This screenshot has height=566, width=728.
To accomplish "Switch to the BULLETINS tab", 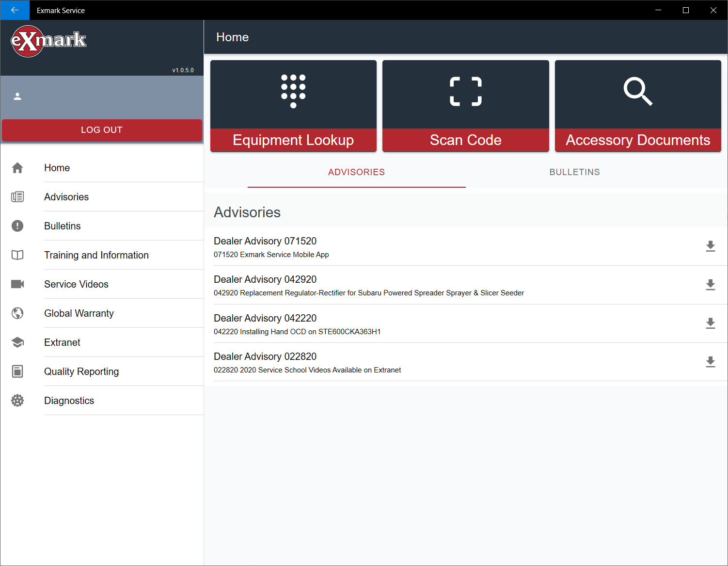I will (x=574, y=172).
